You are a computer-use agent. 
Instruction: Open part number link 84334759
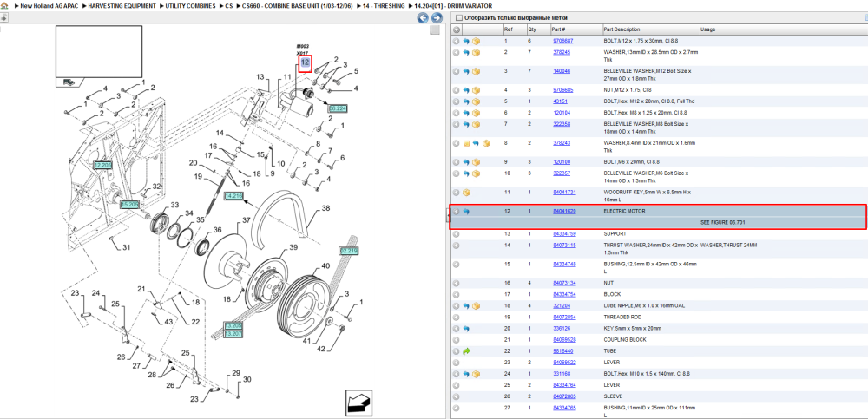(x=564, y=234)
